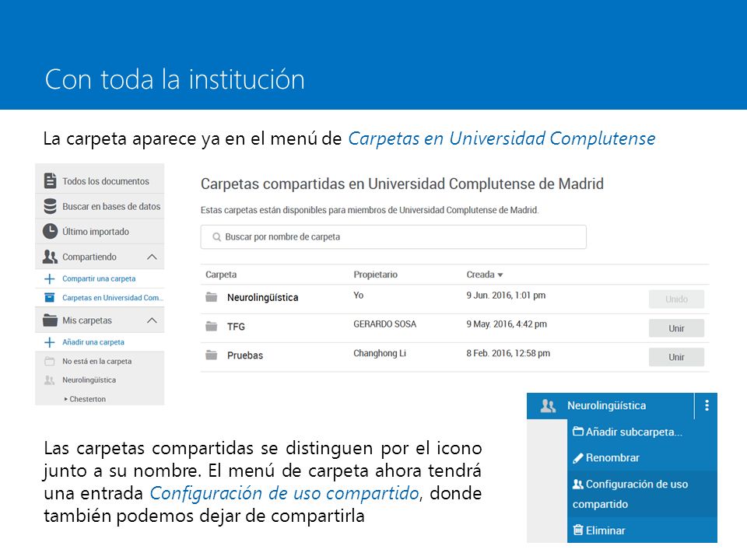Click owner Yo in Neurolingüística row
This screenshot has height=560, width=747.
click(x=358, y=296)
